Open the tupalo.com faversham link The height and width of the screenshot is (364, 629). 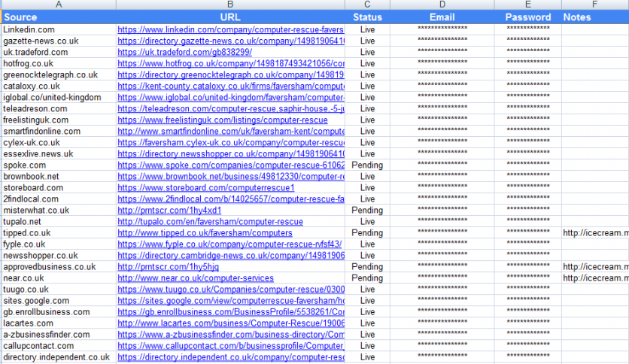click(x=210, y=221)
